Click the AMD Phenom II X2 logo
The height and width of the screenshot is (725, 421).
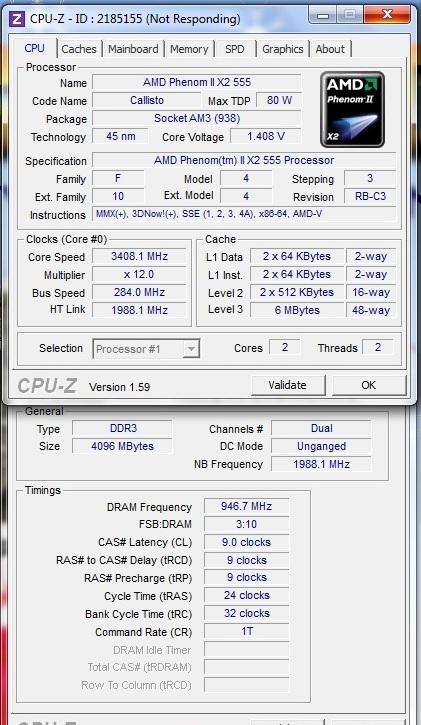coord(352,110)
